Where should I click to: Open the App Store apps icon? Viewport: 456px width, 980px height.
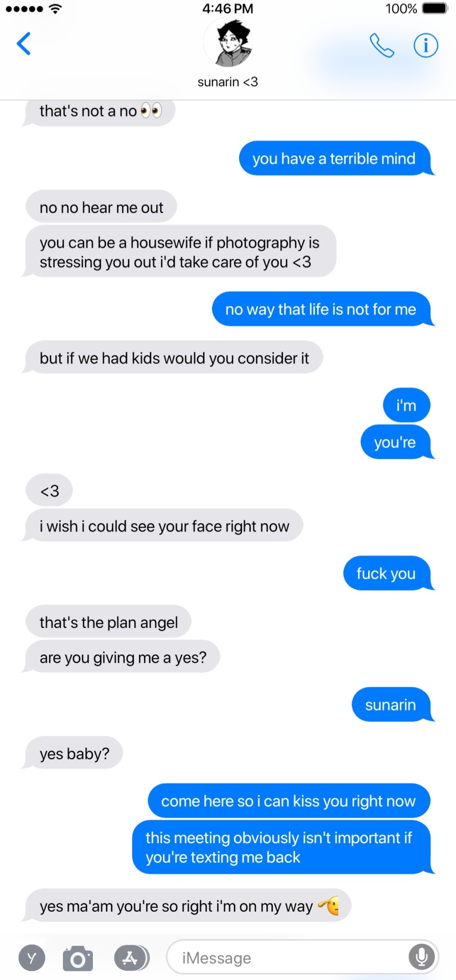click(131, 958)
